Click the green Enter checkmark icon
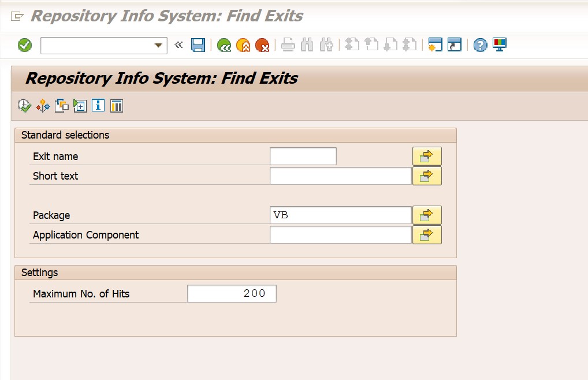This screenshot has height=380, width=588. pos(25,46)
